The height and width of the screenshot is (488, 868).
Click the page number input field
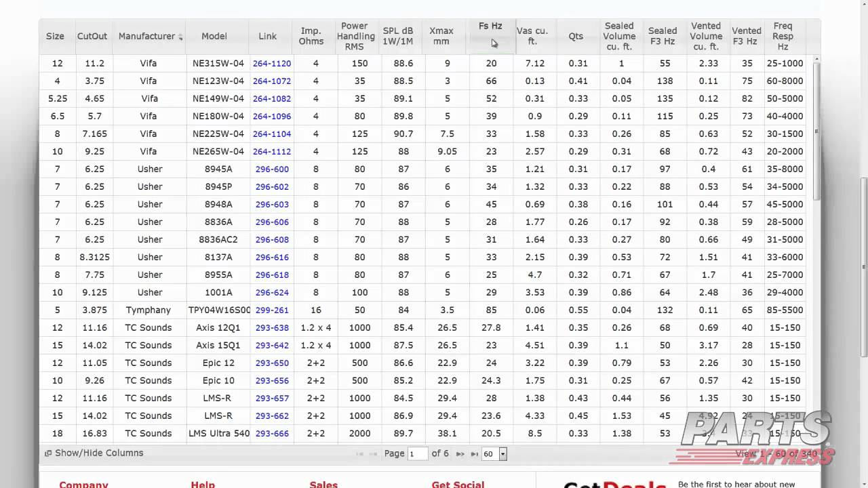[x=418, y=454]
